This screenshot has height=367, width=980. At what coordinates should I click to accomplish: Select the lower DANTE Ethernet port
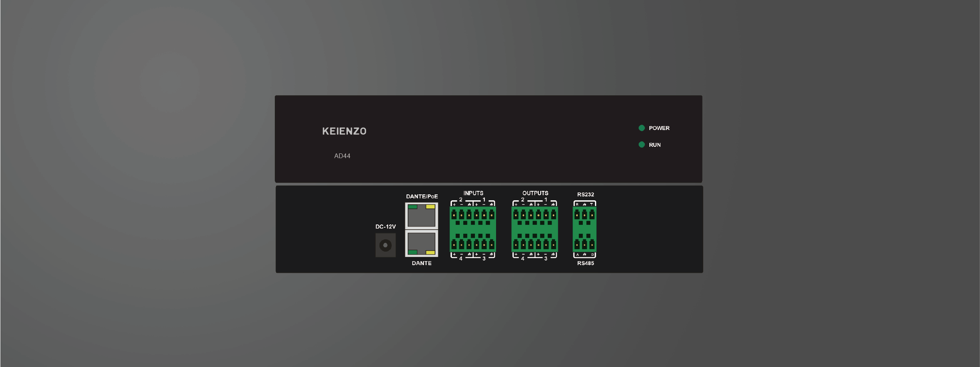click(x=421, y=243)
